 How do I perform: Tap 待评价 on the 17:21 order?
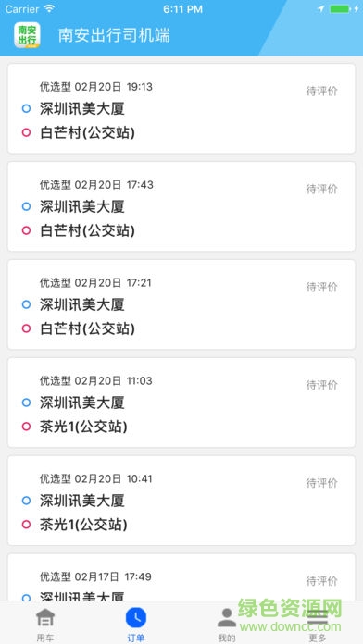tap(322, 287)
